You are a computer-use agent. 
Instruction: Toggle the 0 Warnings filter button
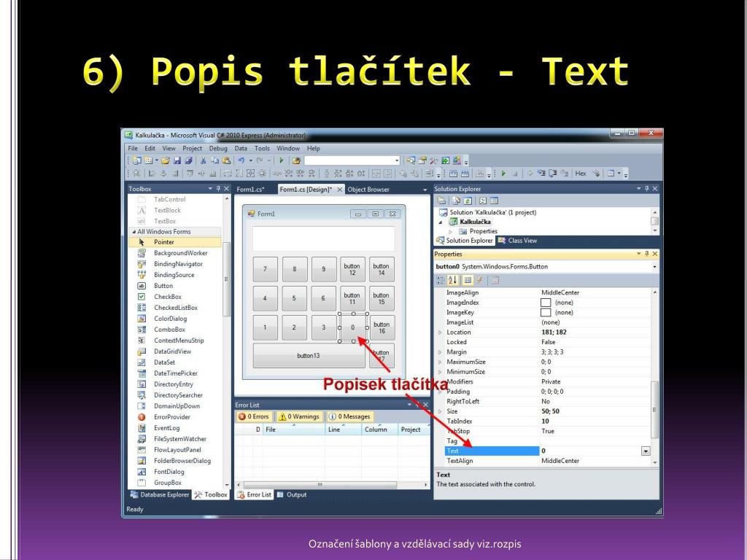(298, 416)
